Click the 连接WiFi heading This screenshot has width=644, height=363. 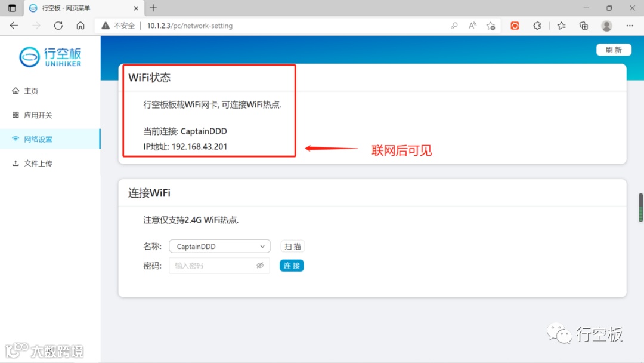point(149,193)
